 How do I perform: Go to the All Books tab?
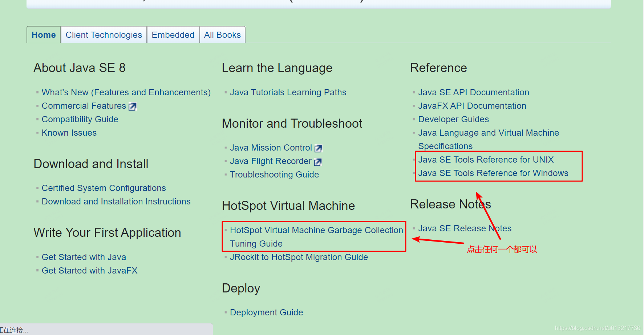[x=222, y=35]
